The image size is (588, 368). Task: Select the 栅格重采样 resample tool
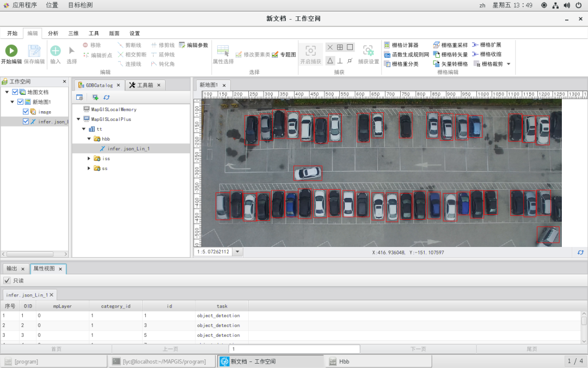tap(450, 45)
